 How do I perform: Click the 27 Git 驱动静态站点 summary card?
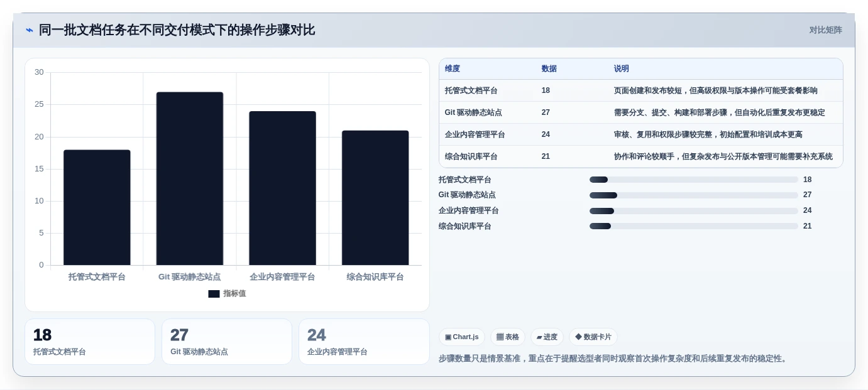click(x=227, y=342)
